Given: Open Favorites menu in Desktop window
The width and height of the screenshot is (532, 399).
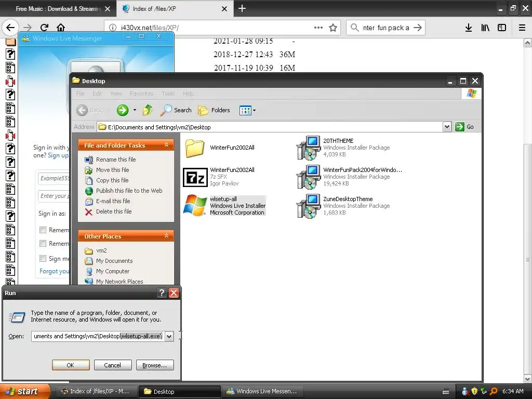Looking at the screenshot, I should tap(141, 94).
